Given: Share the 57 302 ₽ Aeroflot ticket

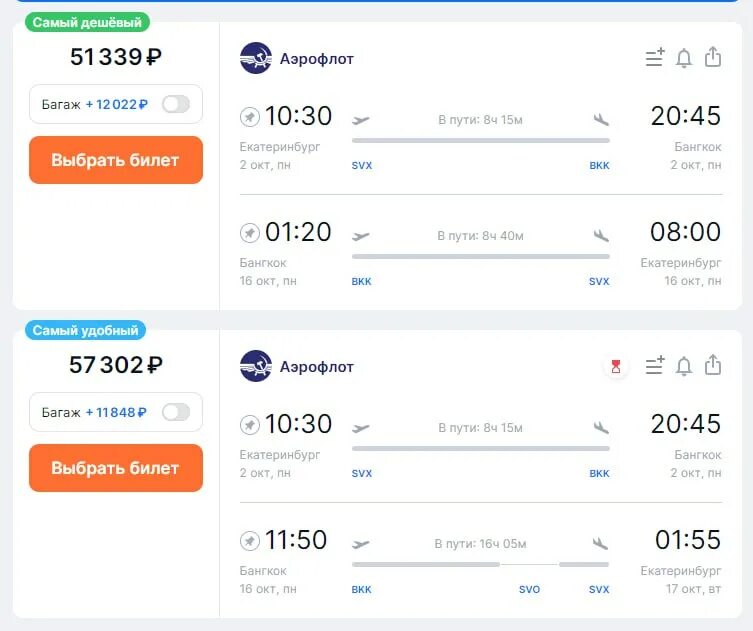Looking at the screenshot, I should (713, 366).
